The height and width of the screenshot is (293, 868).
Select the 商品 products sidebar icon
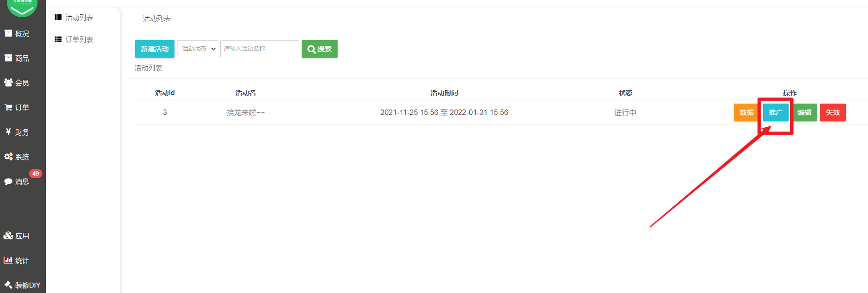point(8,58)
